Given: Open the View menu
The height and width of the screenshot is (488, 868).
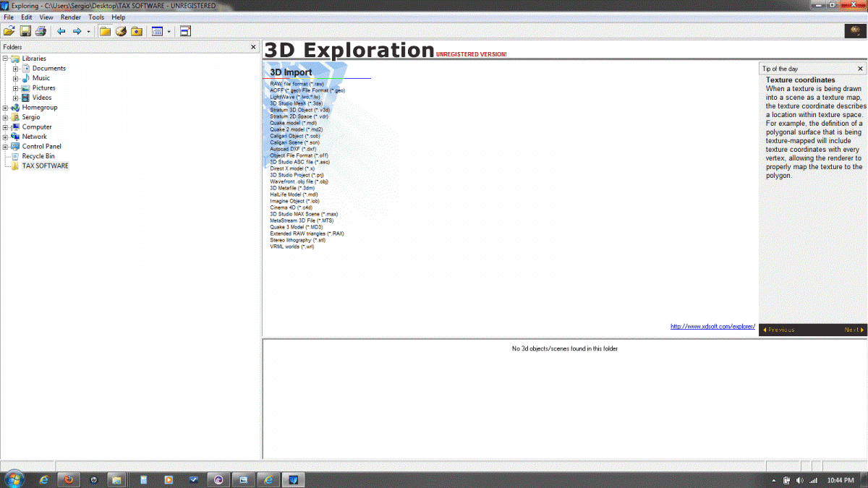Looking at the screenshot, I should [46, 17].
